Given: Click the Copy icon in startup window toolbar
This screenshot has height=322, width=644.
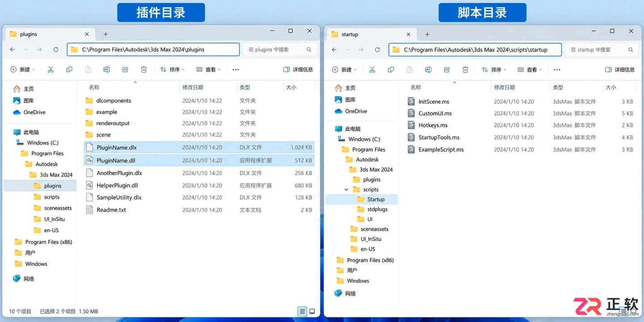Looking at the screenshot, I should pos(391,69).
